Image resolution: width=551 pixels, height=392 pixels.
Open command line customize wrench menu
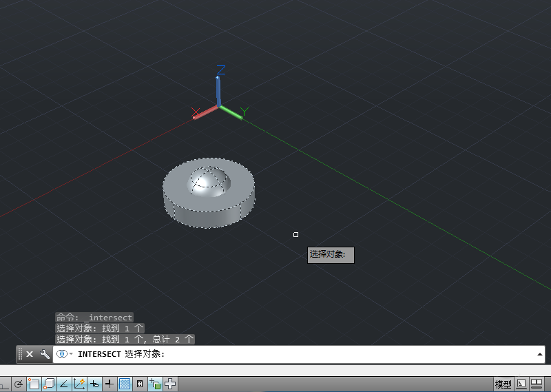click(x=45, y=354)
